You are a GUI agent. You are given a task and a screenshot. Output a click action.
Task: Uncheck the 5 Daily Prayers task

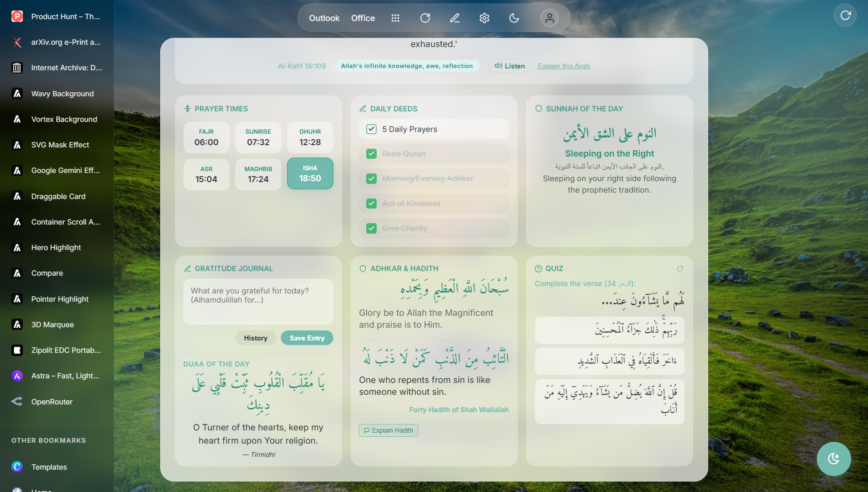(x=371, y=129)
